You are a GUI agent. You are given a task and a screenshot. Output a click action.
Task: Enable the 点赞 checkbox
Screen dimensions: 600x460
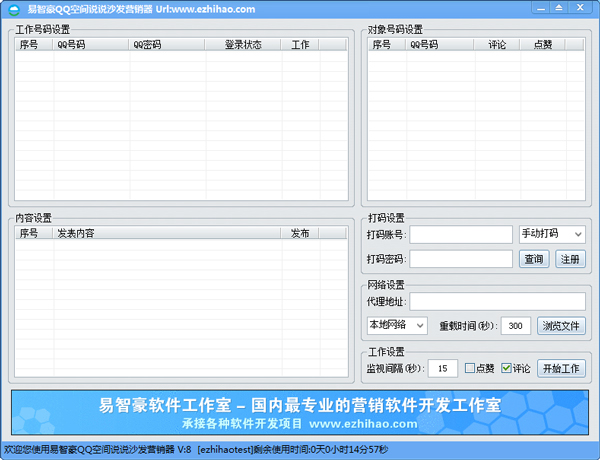(x=471, y=368)
